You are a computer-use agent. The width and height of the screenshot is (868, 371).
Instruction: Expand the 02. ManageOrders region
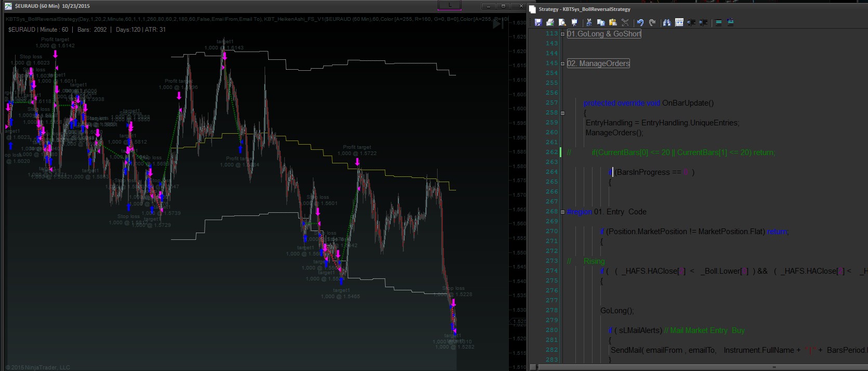pyautogui.click(x=562, y=63)
